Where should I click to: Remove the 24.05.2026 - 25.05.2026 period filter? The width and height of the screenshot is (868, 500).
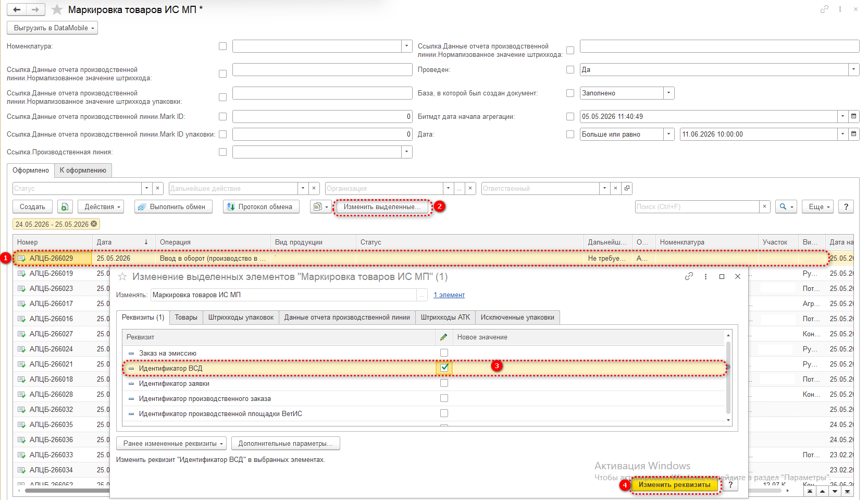(94, 224)
